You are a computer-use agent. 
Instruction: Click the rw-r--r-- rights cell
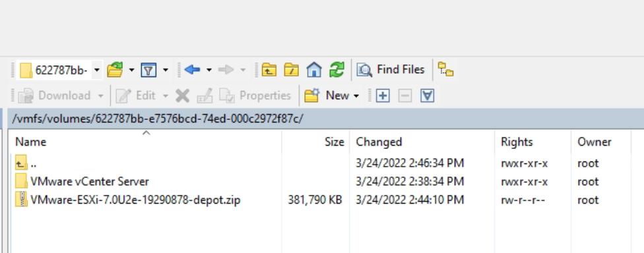[x=523, y=200]
